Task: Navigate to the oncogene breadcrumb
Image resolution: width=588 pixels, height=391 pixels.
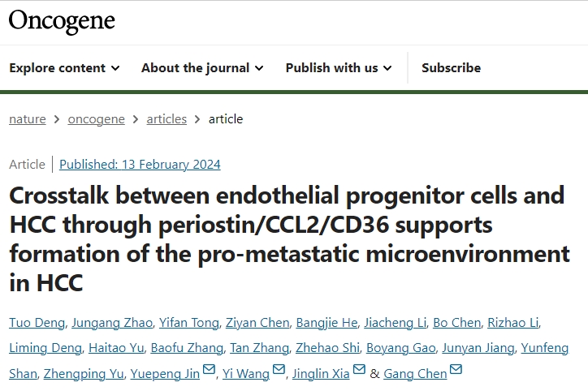Action: [96, 119]
